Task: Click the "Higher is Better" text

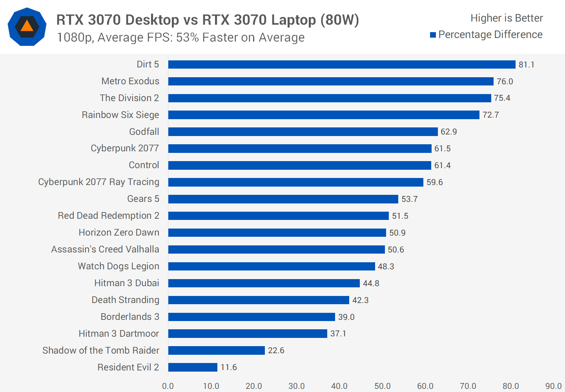Action: 507,18
